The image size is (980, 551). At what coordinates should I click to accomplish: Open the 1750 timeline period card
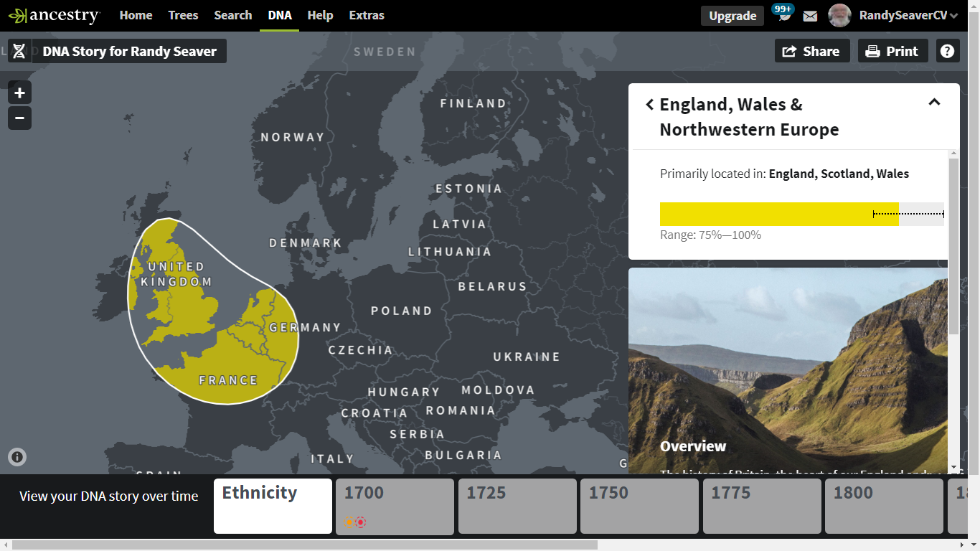click(x=639, y=506)
